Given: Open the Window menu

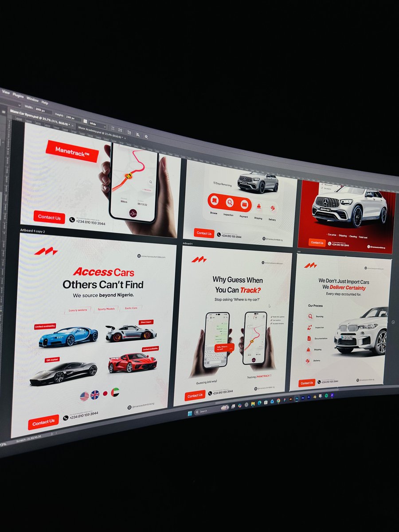Looking at the screenshot, I should coord(33,99).
